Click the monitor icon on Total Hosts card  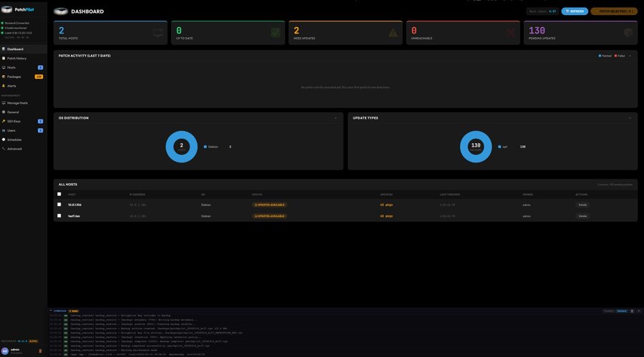pyautogui.click(x=157, y=33)
